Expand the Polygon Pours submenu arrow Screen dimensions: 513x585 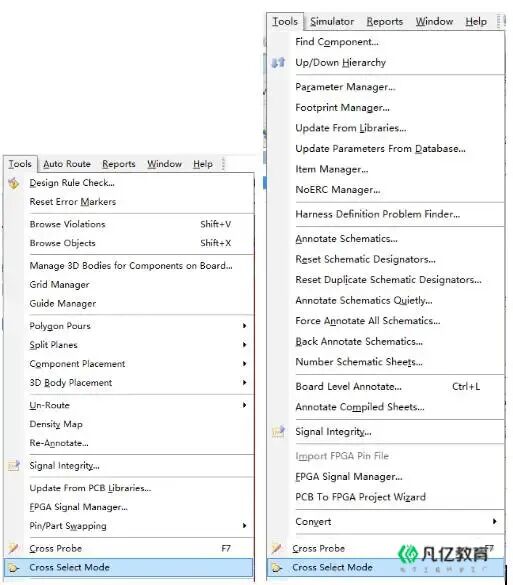tap(244, 326)
